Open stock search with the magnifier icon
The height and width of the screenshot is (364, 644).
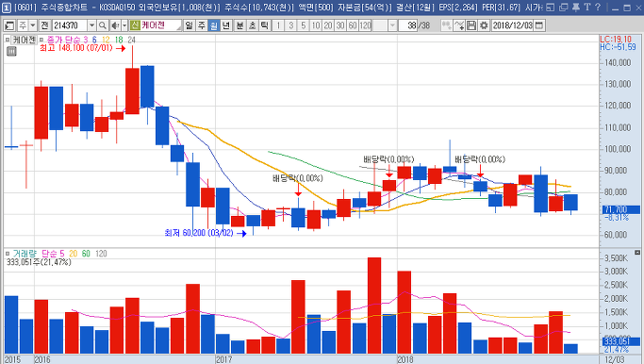[102, 25]
